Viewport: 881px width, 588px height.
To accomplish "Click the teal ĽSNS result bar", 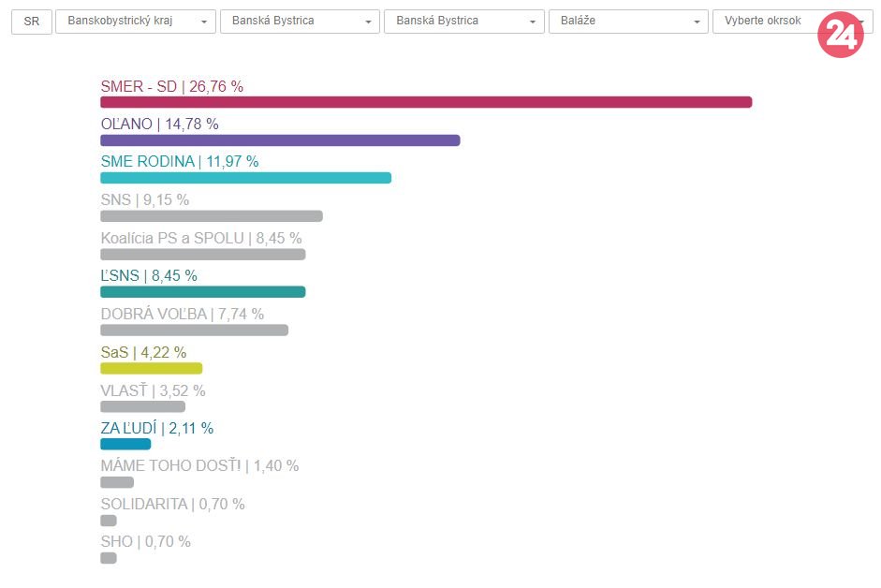I will (202, 292).
